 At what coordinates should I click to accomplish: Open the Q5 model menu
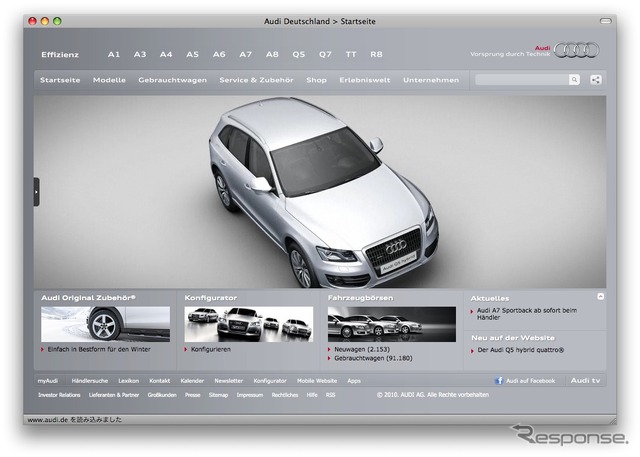[298, 54]
